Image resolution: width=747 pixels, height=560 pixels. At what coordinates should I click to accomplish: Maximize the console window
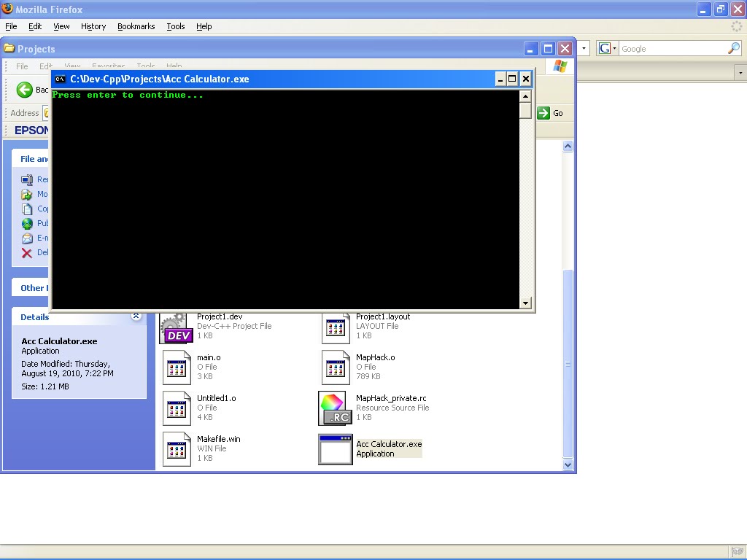click(x=512, y=79)
